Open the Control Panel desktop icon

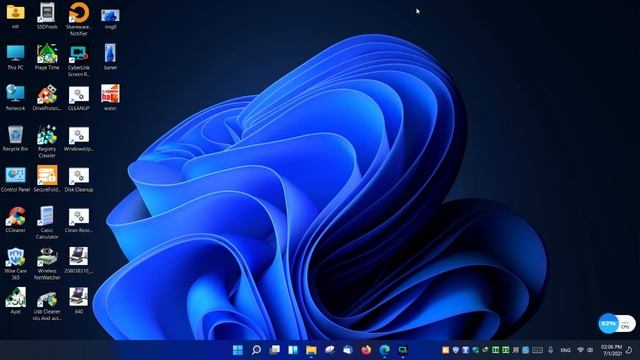[x=16, y=179]
